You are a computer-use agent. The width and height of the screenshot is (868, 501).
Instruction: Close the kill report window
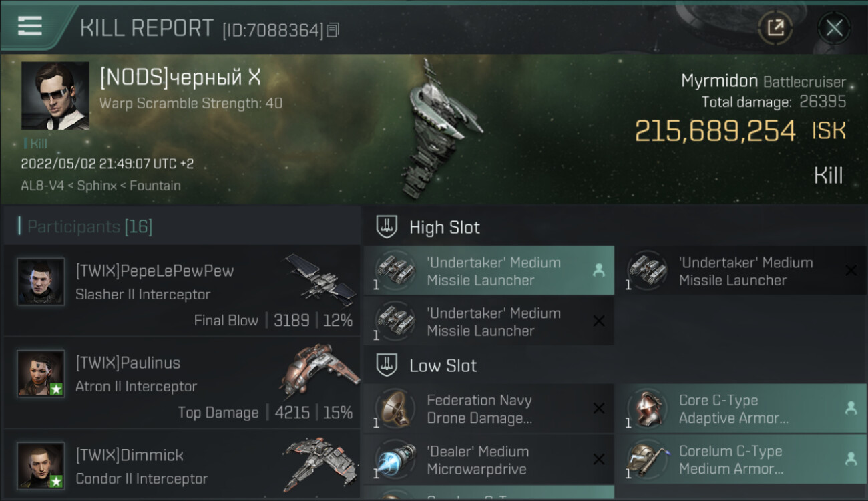[834, 28]
